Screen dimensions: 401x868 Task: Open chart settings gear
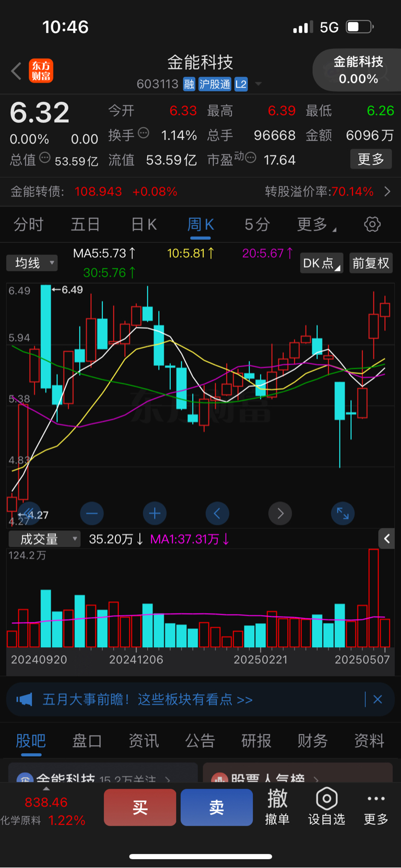coord(372,224)
